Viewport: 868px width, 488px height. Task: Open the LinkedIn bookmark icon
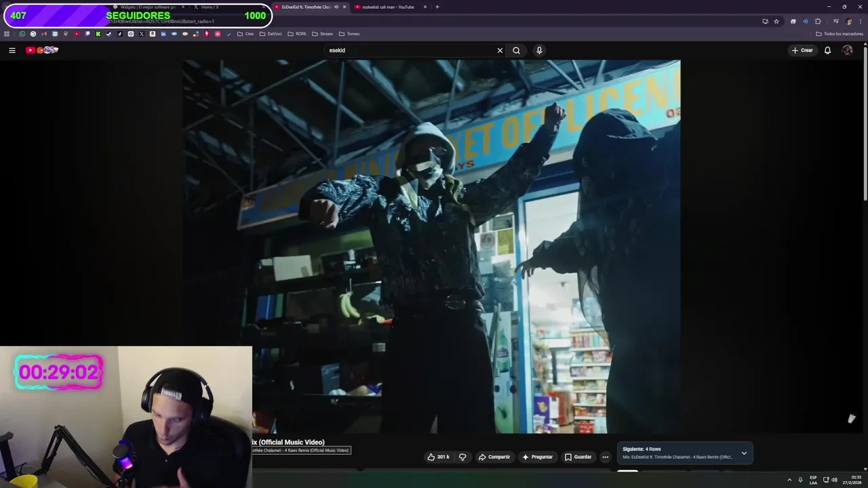[x=163, y=34]
